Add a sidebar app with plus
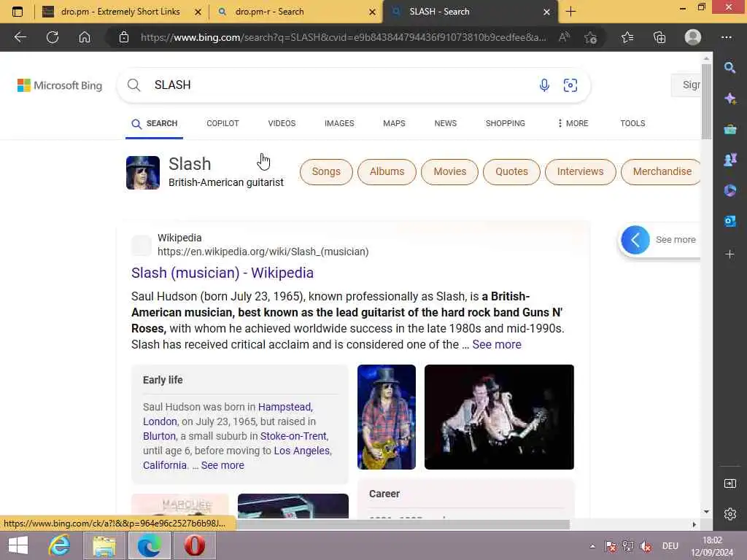Image resolution: width=747 pixels, height=560 pixels. 729,254
